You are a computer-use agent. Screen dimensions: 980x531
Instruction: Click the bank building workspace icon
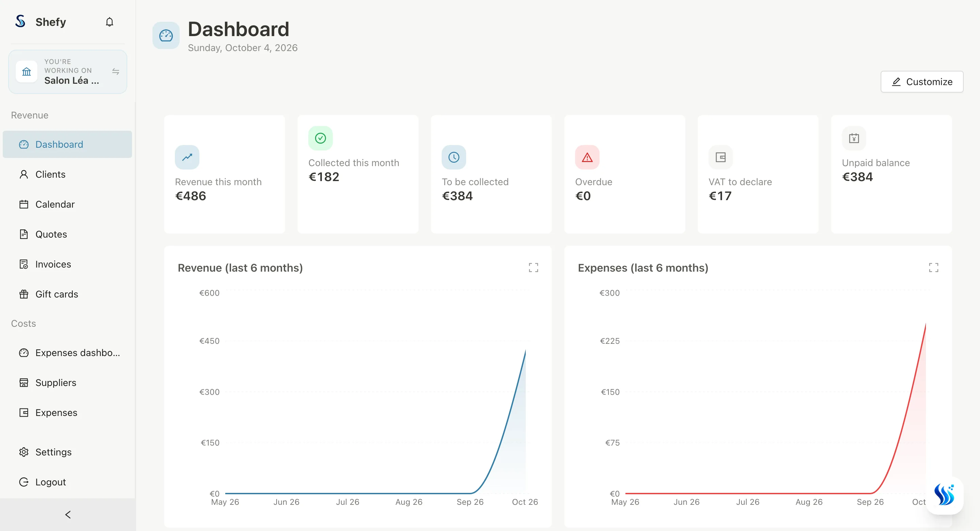27,71
